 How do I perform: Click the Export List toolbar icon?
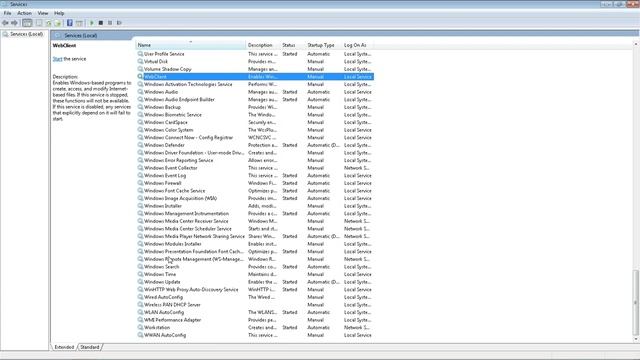pos(58,23)
